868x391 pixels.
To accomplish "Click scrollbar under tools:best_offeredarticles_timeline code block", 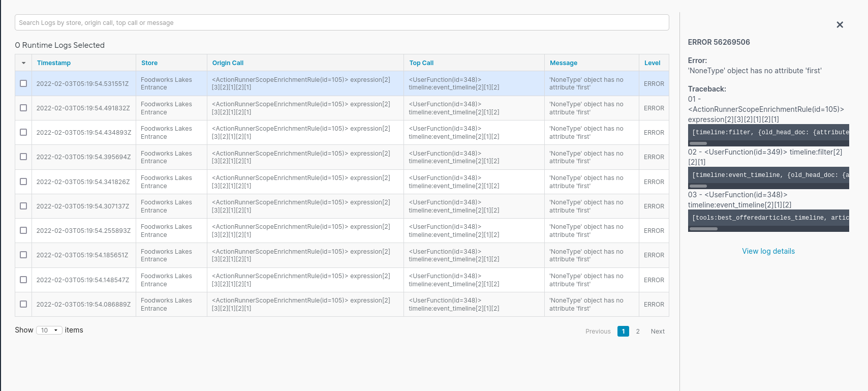I will tap(703, 229).
